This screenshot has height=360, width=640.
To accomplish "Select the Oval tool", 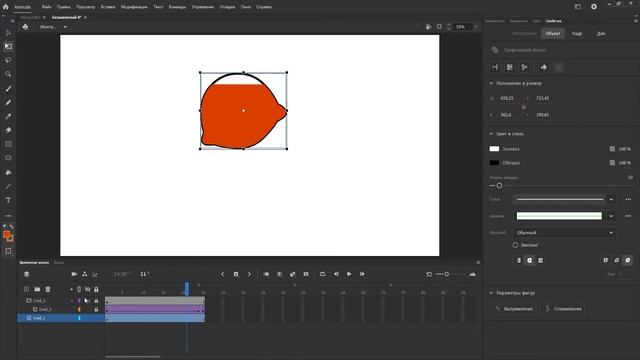I will point(8,158).
